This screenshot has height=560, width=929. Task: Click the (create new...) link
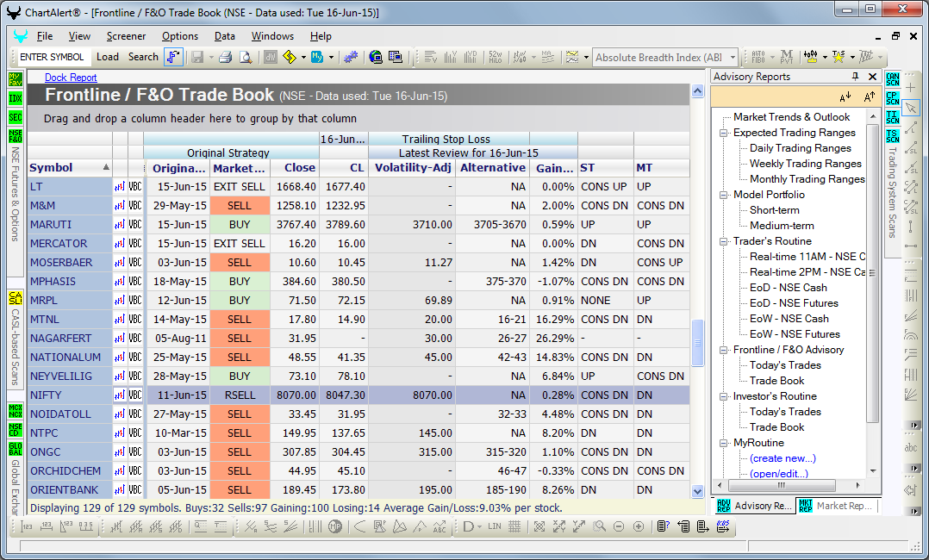(x=782, y=458)
